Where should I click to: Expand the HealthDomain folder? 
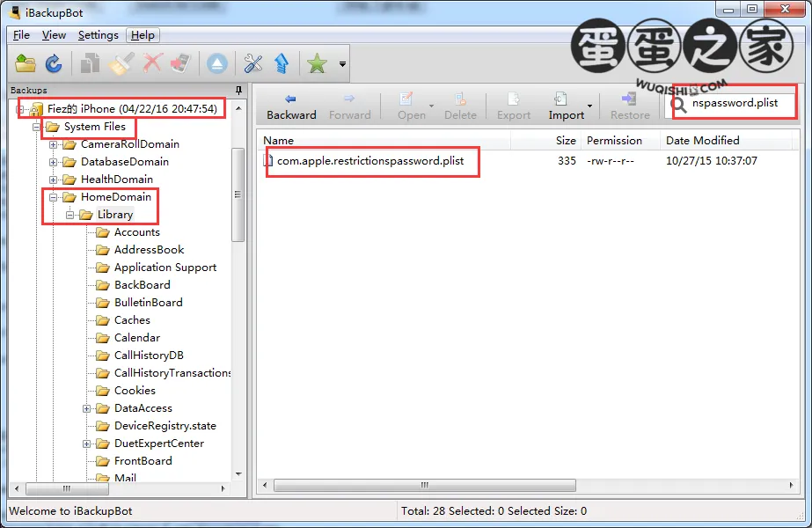click(53, 180)
